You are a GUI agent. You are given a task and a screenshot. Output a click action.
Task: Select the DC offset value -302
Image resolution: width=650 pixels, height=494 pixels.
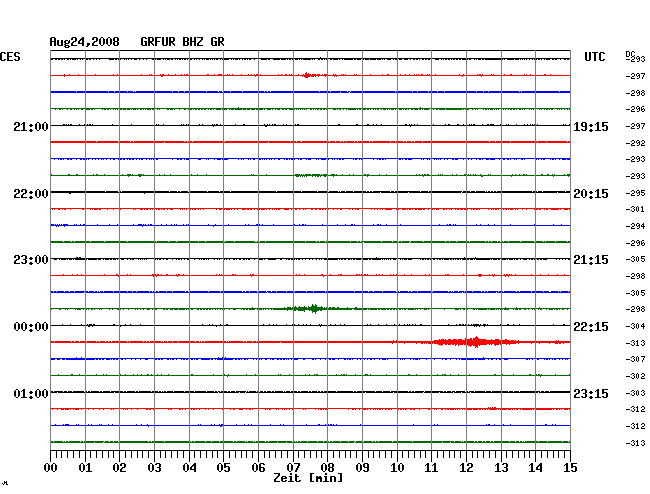(635, 376)
